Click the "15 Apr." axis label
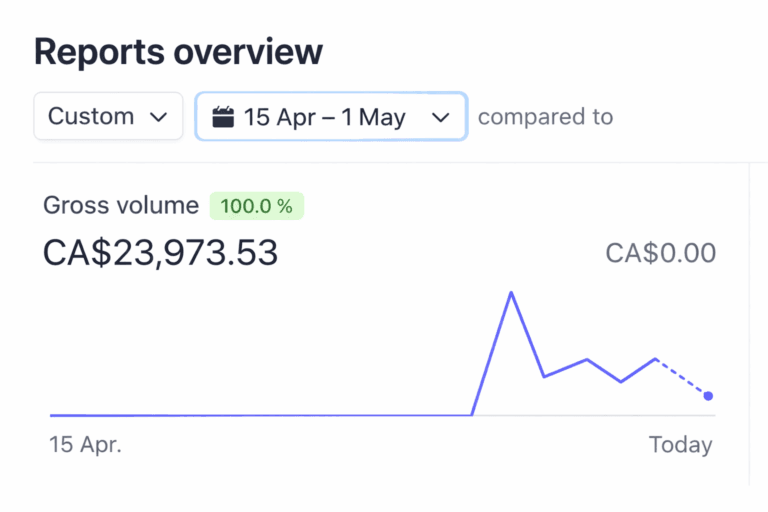Image resolution: width=768 pixels, height=512 pixels. click(x=86, y=445)
